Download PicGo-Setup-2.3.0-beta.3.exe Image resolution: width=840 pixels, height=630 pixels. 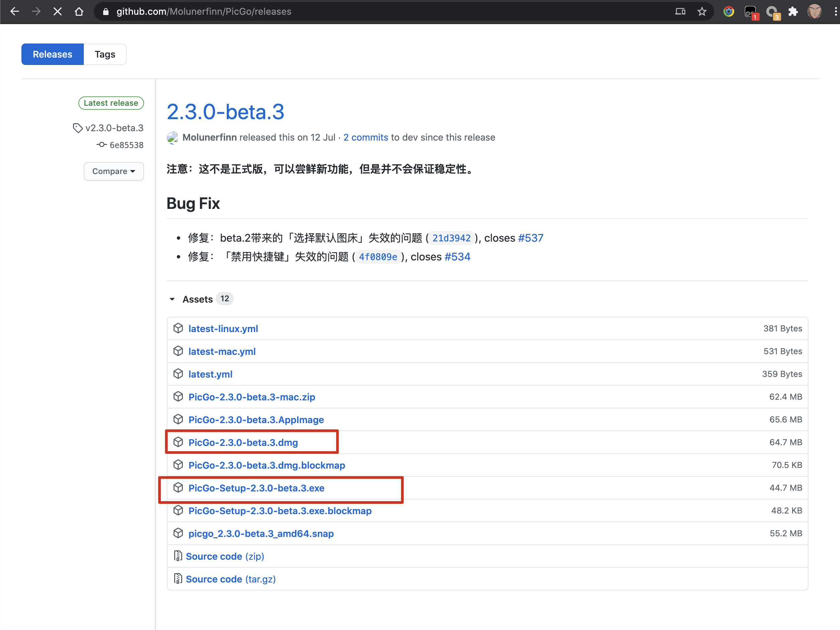tap(256, 488)
